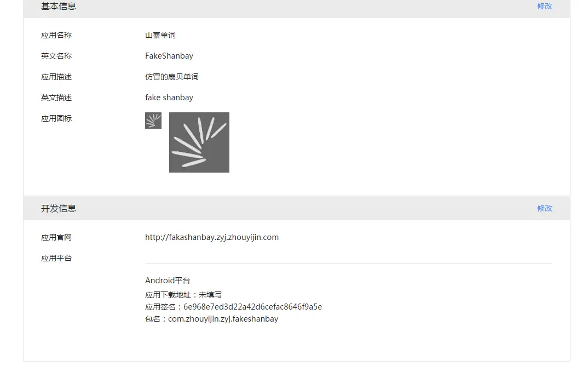The image size is (588, 366).
Task: Click the English name FakeShanbay
Action: (x=169, y=56)
